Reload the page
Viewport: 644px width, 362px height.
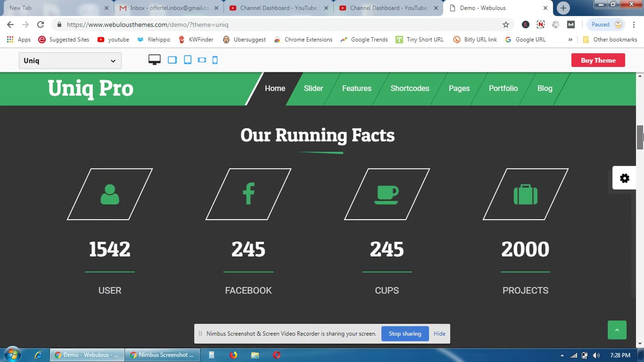coord(40,25)
